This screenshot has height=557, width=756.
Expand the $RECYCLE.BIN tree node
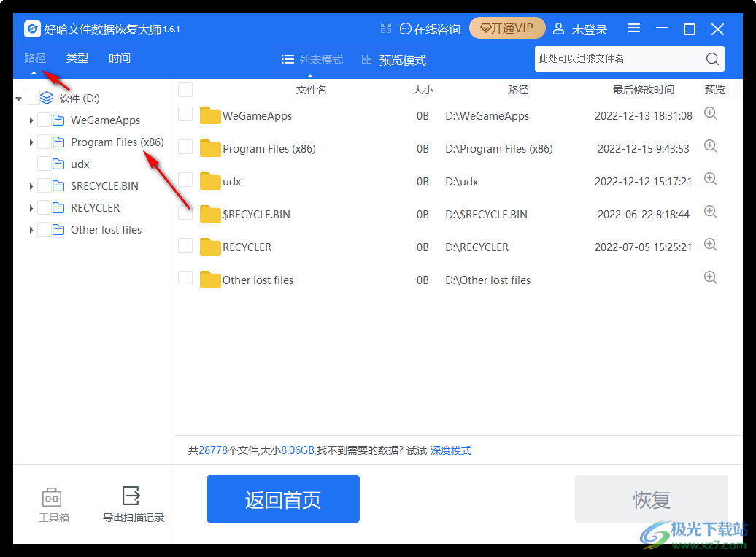click(x=31, y=185)
